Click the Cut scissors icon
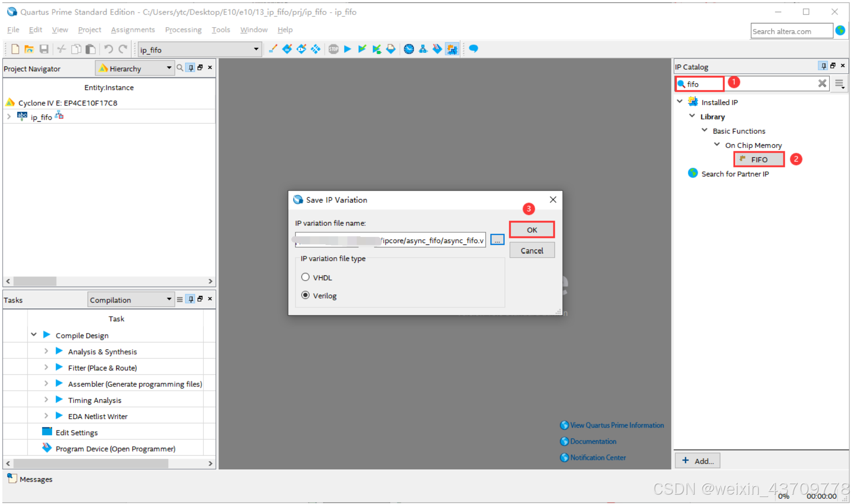Screen dimensions: 852x504 pyautogui.click(x=61, y=49)
